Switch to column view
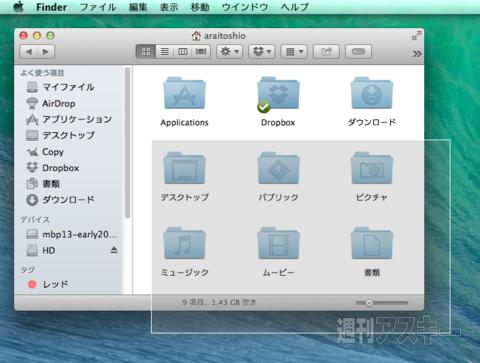Viewport: 480px width, 363px height. 183,52
